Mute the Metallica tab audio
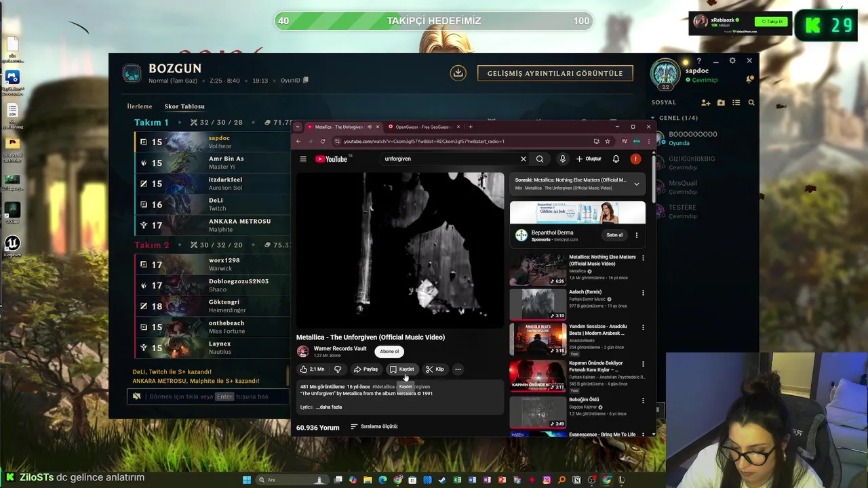The image size is (868, 488). pyautogui.click(x=370, y=127)
